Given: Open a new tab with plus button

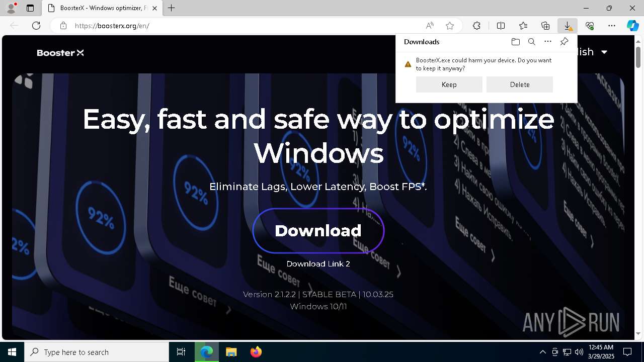Looking at the screenshot, I should pos(172,8).
